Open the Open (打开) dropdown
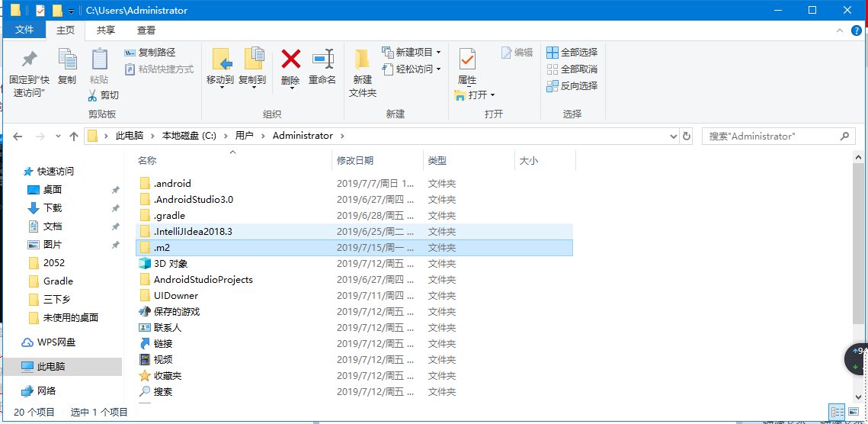The height and width of the screenshot is (424, 868). pyautogui.click(x=475, y=95)
